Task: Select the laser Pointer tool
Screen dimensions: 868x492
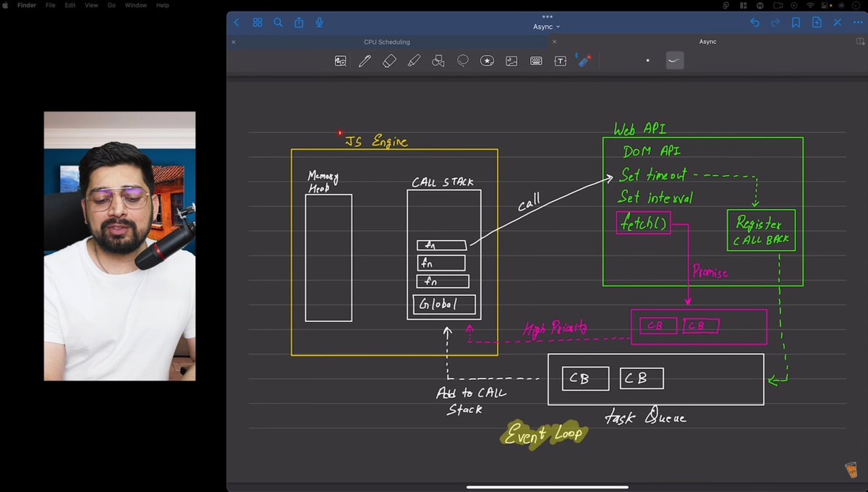Action: (584, 61)
